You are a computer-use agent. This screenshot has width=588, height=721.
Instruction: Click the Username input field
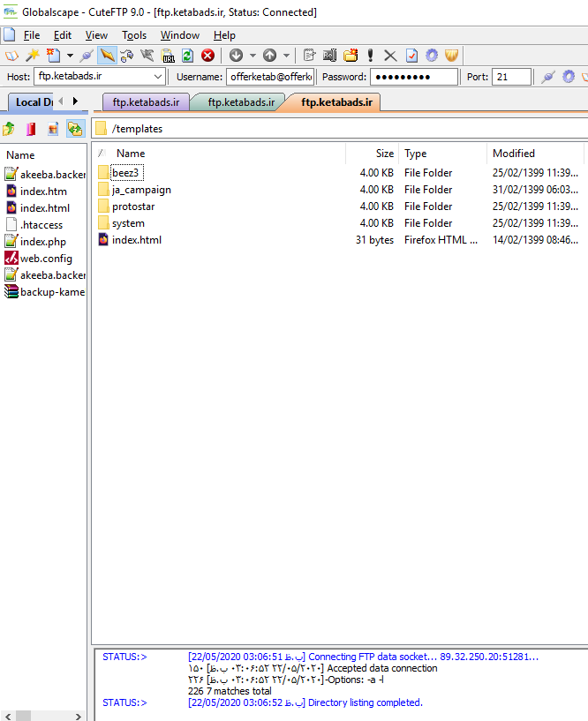pyautogui.click(x=270, y=77)
